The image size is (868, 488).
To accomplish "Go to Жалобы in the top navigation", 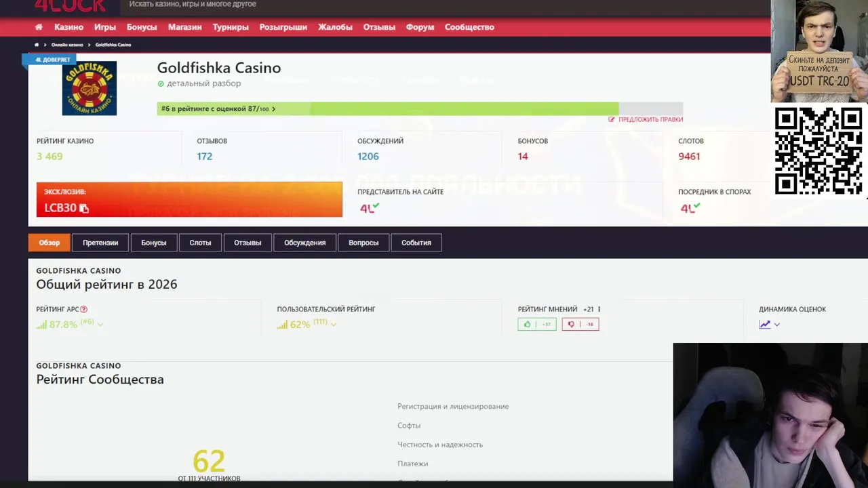I will [335, 27].
